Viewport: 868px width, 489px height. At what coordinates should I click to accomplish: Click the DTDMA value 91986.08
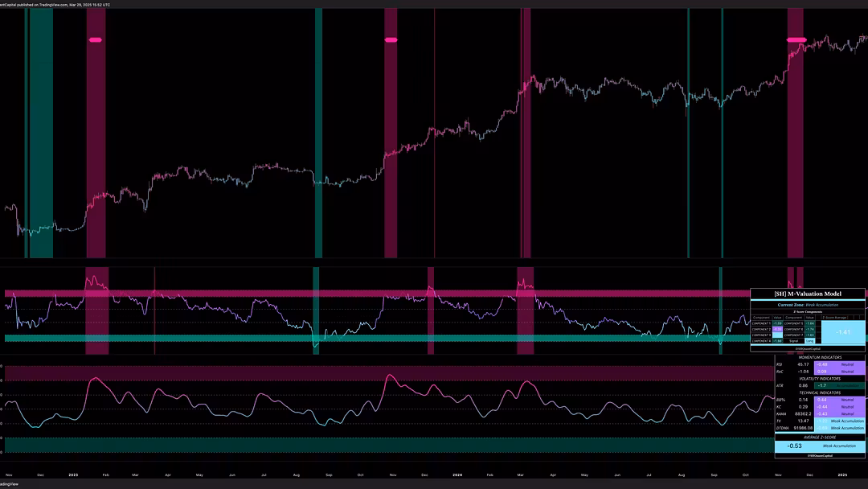tap(803, 428)
